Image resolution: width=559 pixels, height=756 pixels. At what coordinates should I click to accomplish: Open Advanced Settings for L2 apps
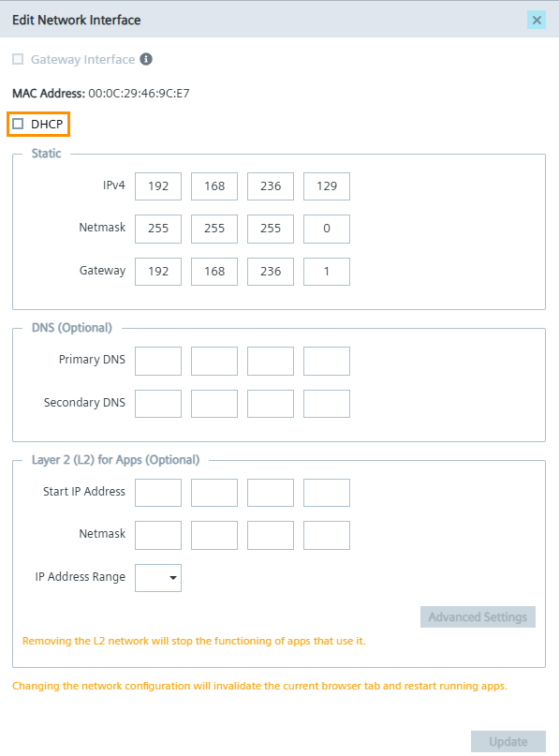478,616
